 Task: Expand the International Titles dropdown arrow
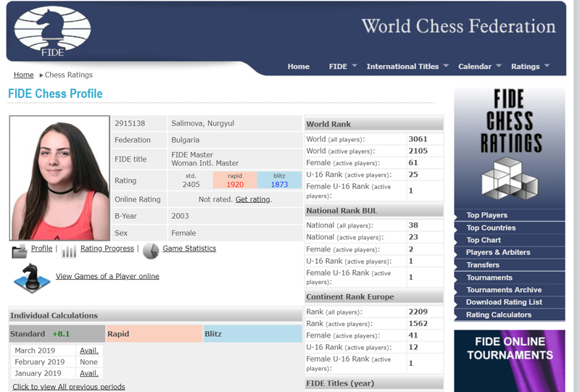tap(446, 66)
